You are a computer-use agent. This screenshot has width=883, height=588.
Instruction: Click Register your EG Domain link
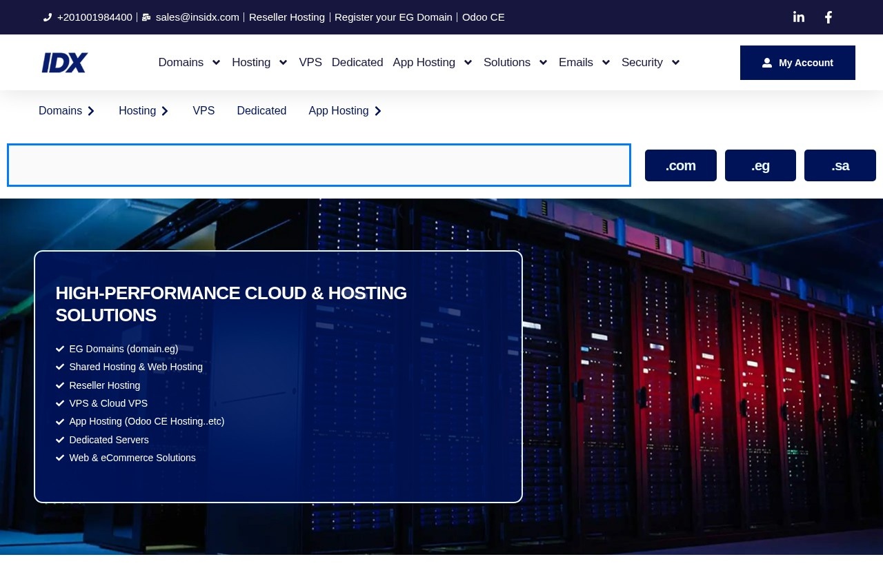click(x=393, y=17)
